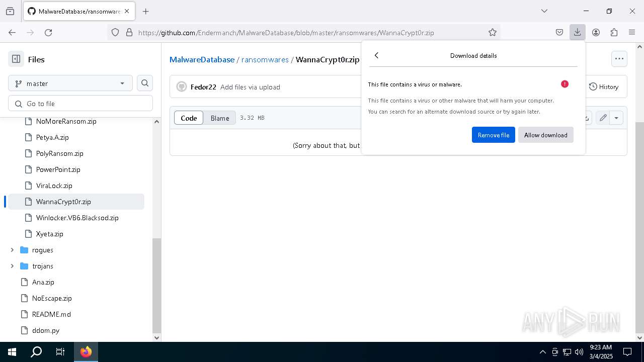The height and width of the screenshot is (362, 644).
Task: Expand the trojans folder
Action: click(x=12, y=266)
